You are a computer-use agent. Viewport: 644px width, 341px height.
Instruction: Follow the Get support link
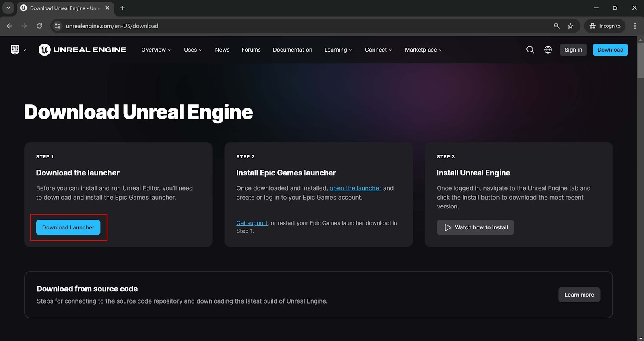(252, 223)
